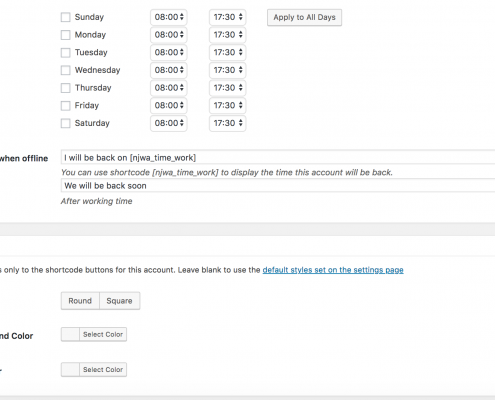Expand Thursday start time 08:00 selector
The width and height of the screenshot is (495, 400).
169,88
